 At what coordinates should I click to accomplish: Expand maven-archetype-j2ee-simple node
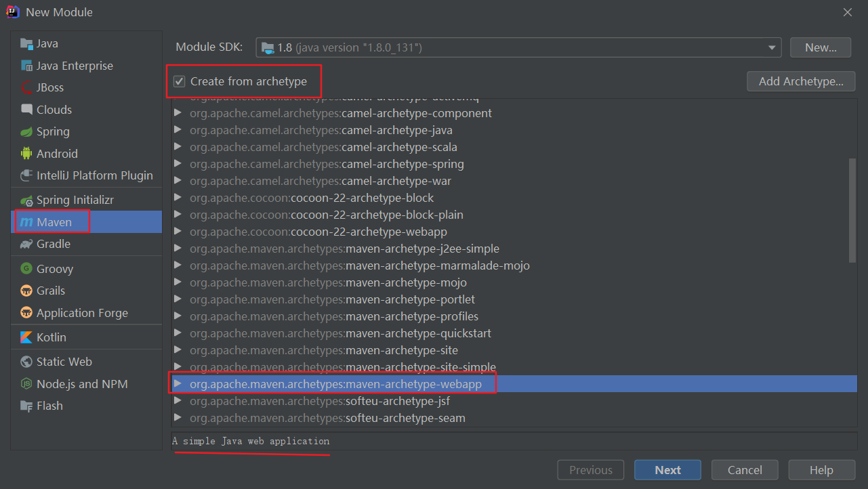point(178,249)
